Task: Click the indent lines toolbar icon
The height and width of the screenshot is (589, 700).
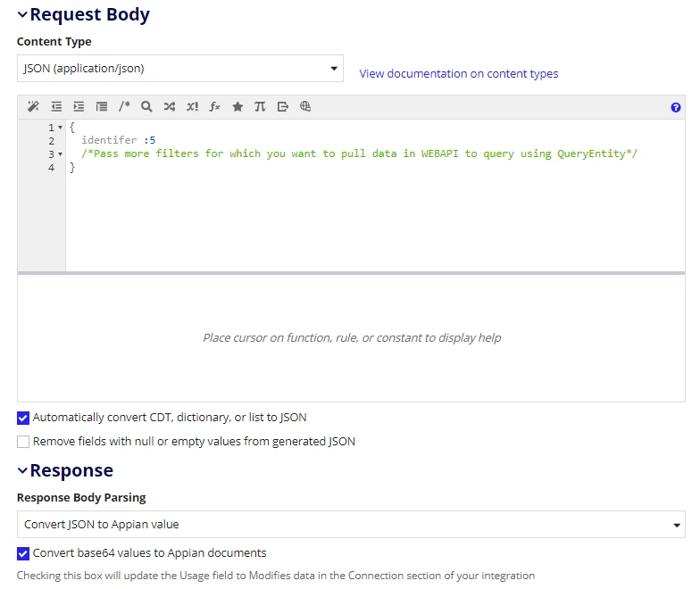Action: click(79, 107)
